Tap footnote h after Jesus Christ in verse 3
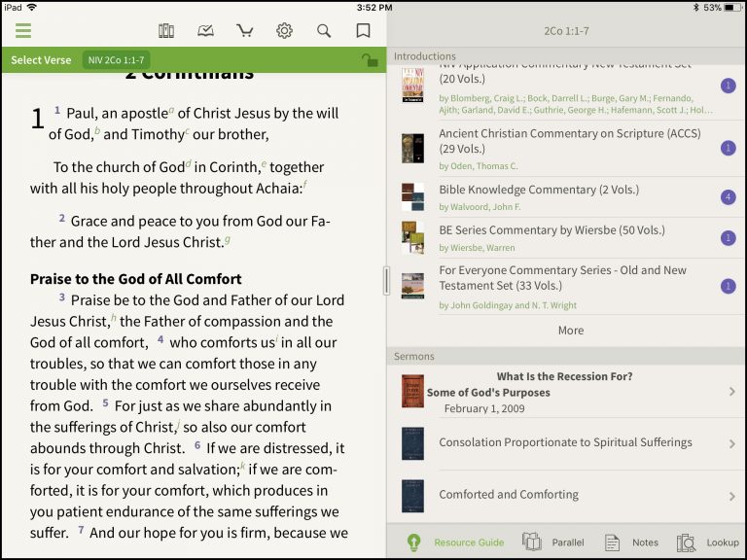 114,318
